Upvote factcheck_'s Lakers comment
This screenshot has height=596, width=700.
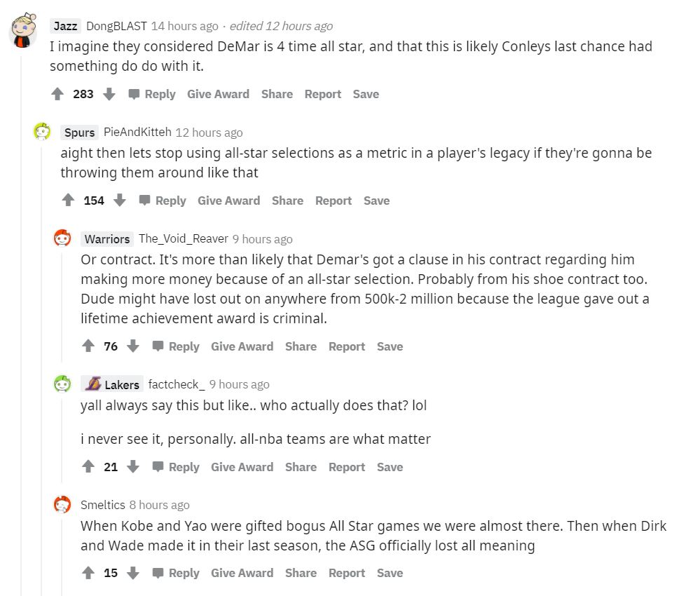click(88, 467)
